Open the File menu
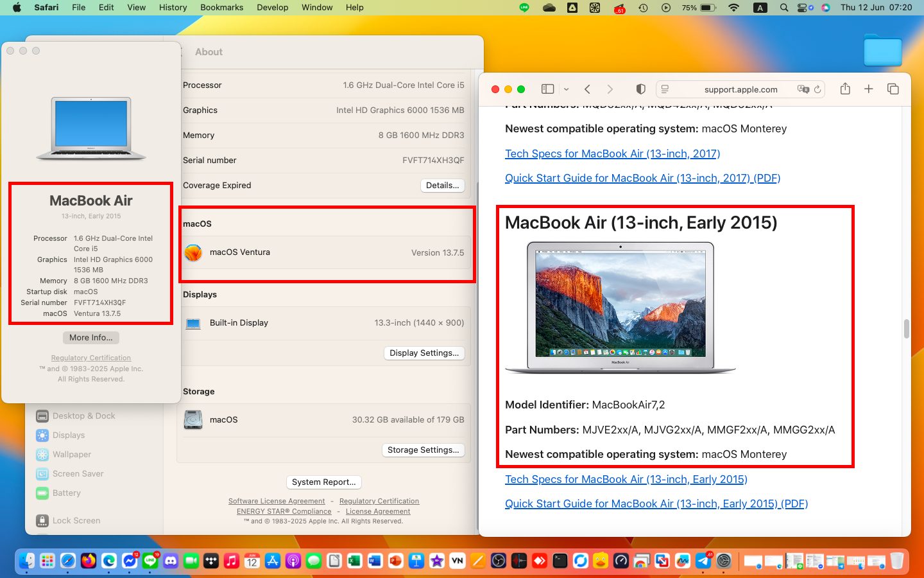This screenshot has height=578, width=924. coord(79,7)
